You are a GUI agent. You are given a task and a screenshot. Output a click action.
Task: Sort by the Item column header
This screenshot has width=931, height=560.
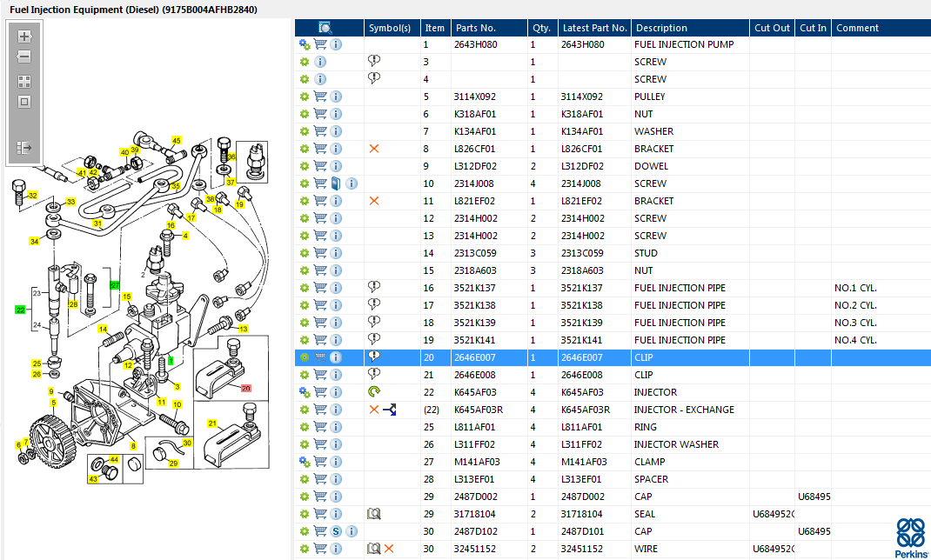435,28
